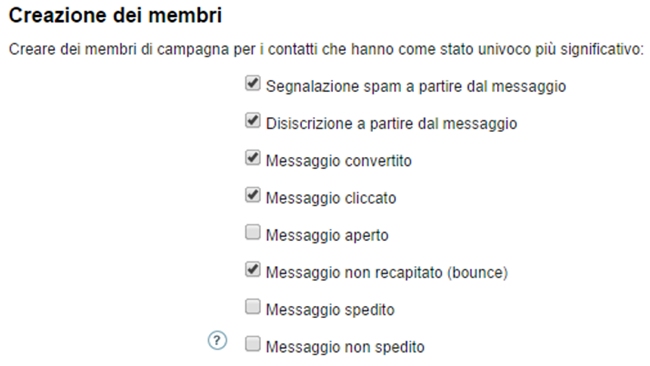Enable the Messaggio aperto checkbox

tap(252, 233)
